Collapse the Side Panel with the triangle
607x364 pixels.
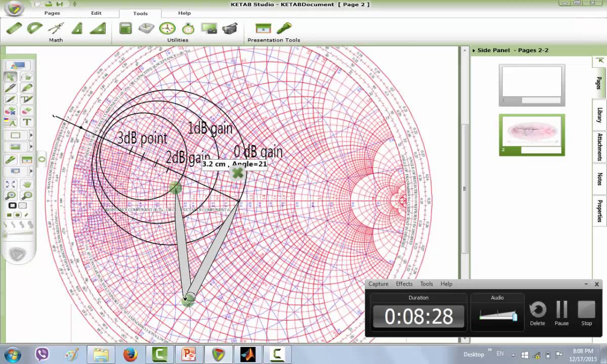coord(473,50)
